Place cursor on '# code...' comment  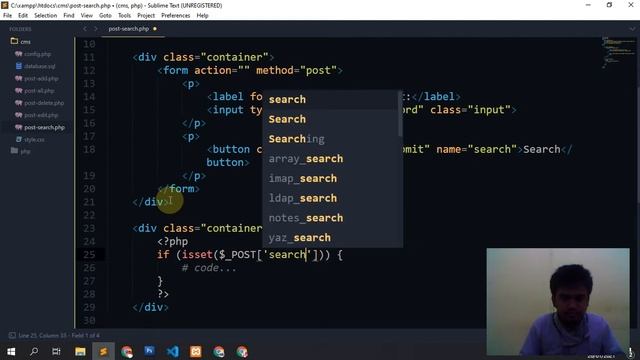(209, 268)
